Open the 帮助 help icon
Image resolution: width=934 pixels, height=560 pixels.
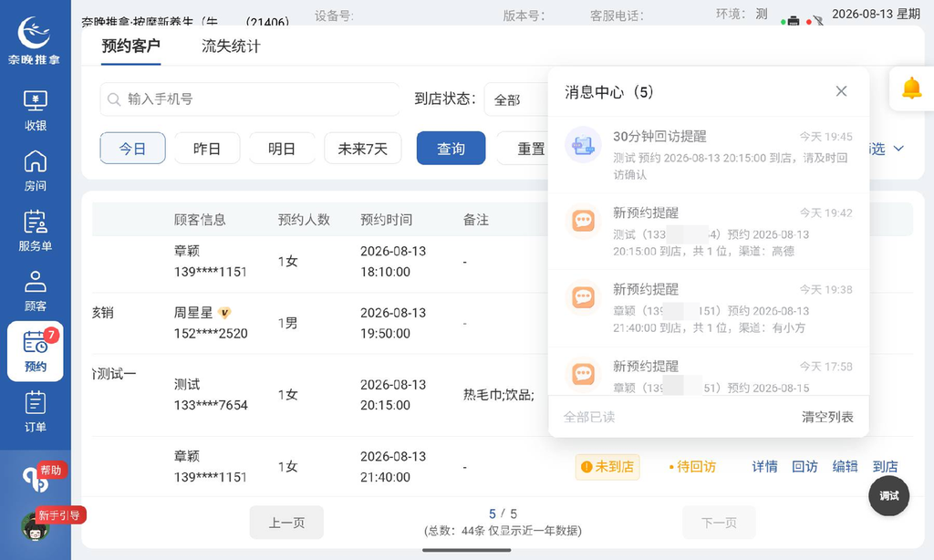tap(36, 479)
